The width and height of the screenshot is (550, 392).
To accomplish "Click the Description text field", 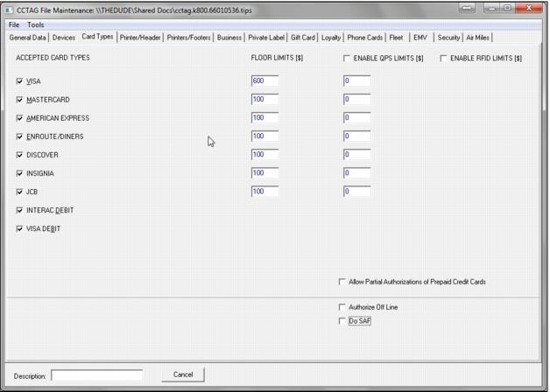I will click(x=96, y=375).
